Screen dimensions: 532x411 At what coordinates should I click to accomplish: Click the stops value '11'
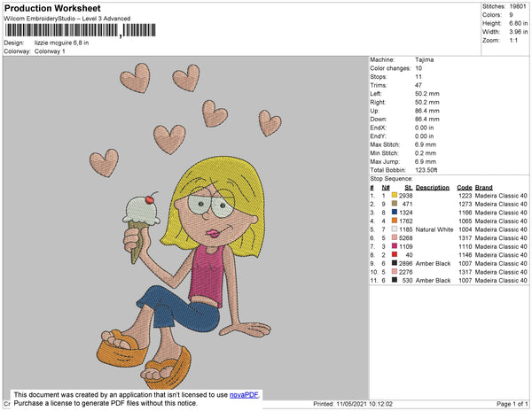(x=419, y=76)
